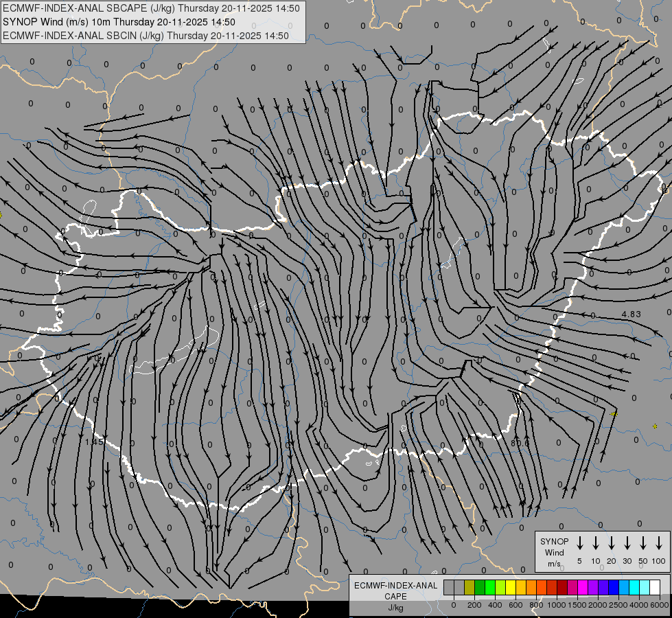Click the '400' tick on CAPE legend
The height and width of the screenshot is (618, 672).
point(495,605)
